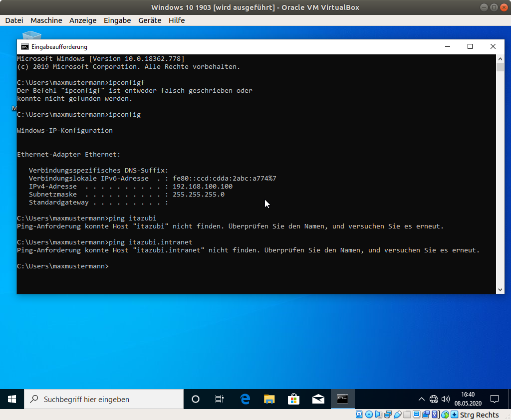Click the search box 'Suchbegriff hier eingeben'
Viewport: 511px width, 420px height.
(104, 399)
